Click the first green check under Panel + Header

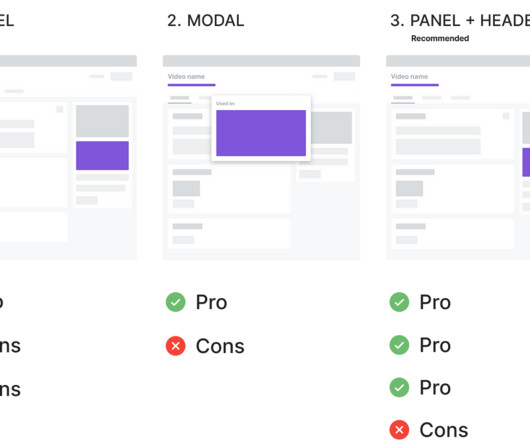pyautogui.click(x=399, y=302)
